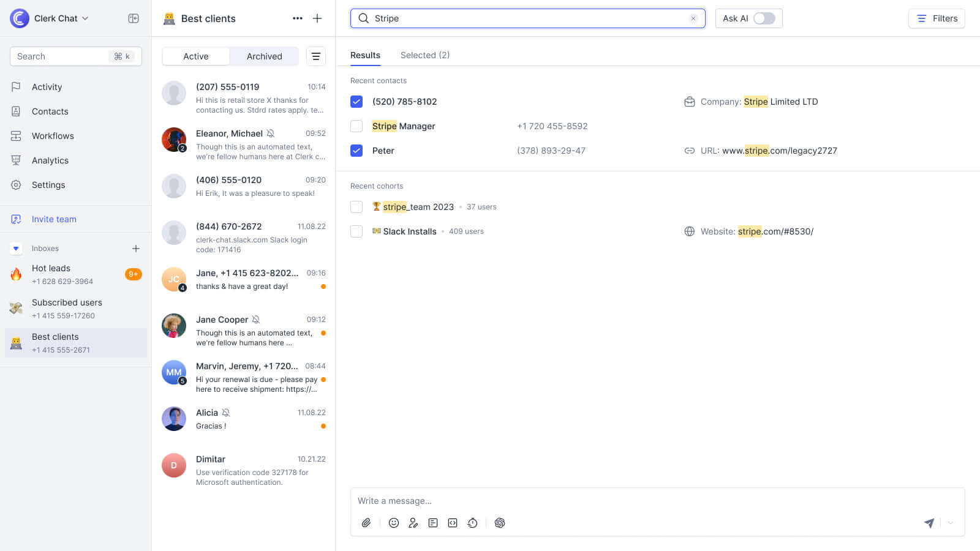Open conversation with (207) 555-0119
This screenshot has width=980, height=551.
pyautogui.click(x=244, y=98)
